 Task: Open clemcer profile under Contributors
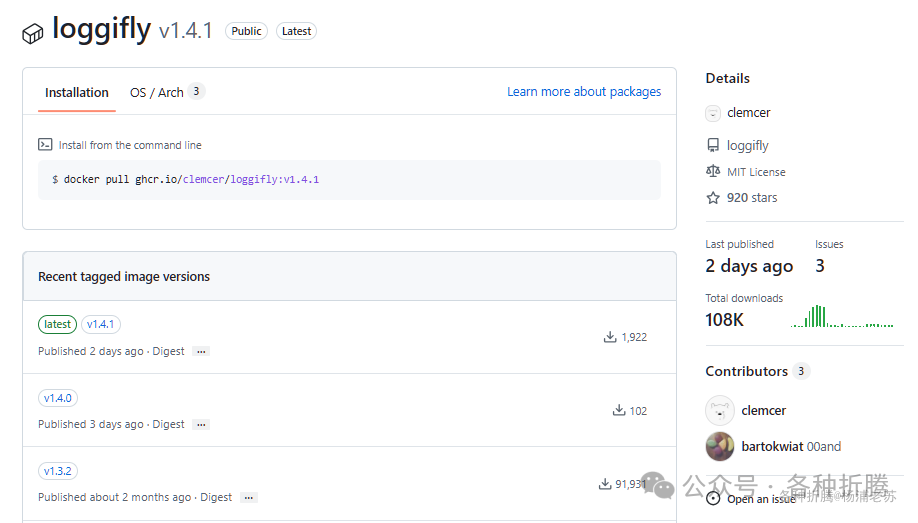763,411
